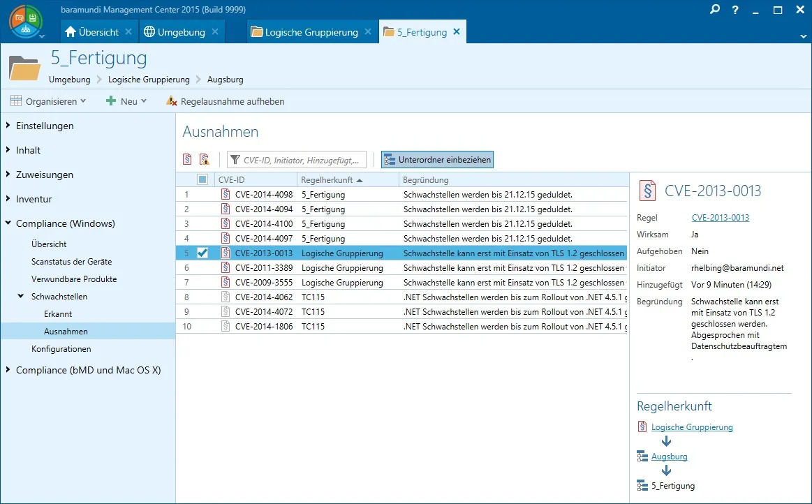Open help via the question mark icon
This screenshot has width=812, height=504.
pyautogui.click(x=735, y=9)
